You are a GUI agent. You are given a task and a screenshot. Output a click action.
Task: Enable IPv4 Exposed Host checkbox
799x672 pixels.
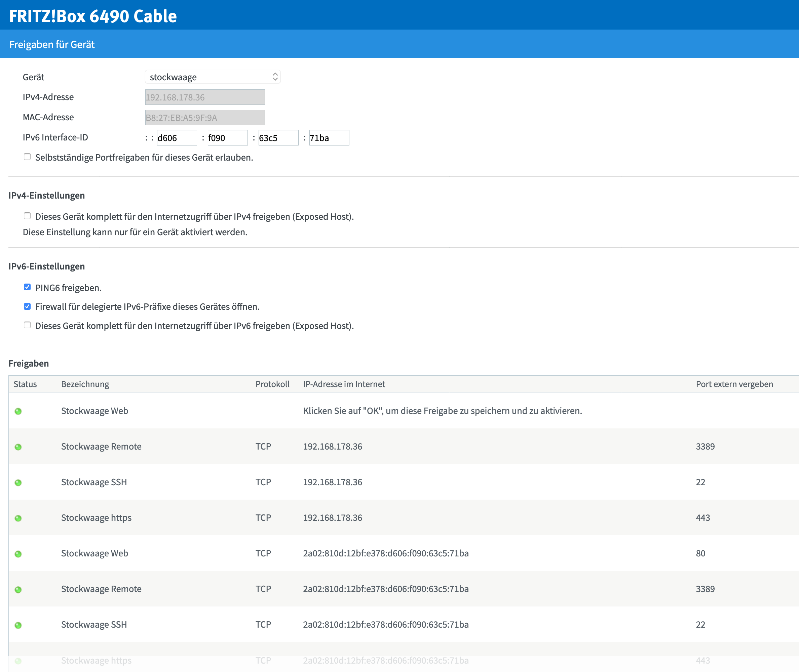27,216
